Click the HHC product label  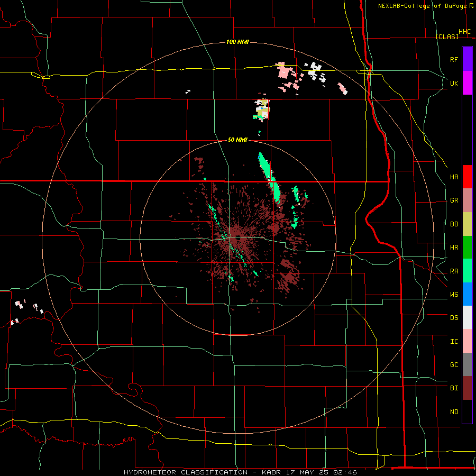coord(464,32)
